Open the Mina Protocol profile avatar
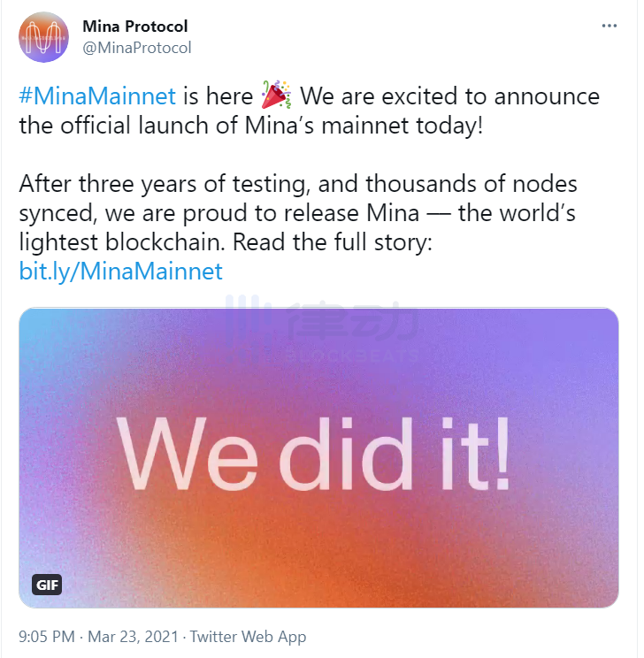The width and height of the screenshot is (644, 658). 43,37
